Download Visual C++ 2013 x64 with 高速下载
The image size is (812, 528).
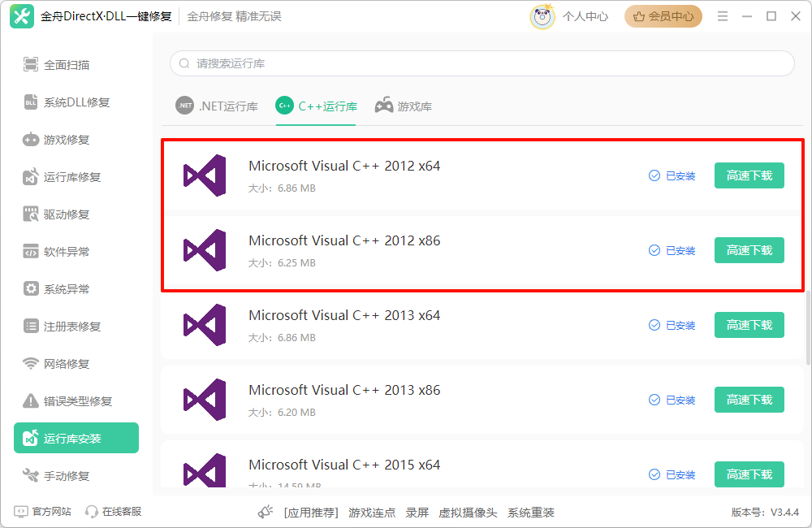tap(749, 325)
